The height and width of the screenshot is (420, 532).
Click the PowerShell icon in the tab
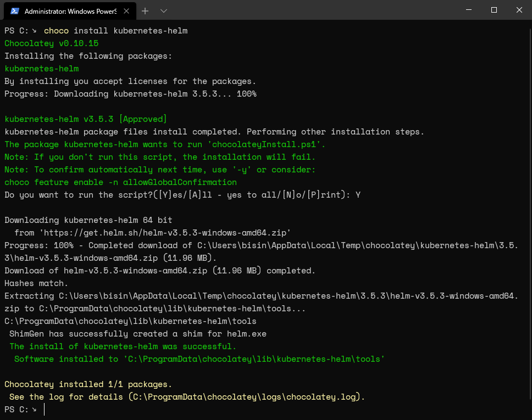(x=15, y=11)
